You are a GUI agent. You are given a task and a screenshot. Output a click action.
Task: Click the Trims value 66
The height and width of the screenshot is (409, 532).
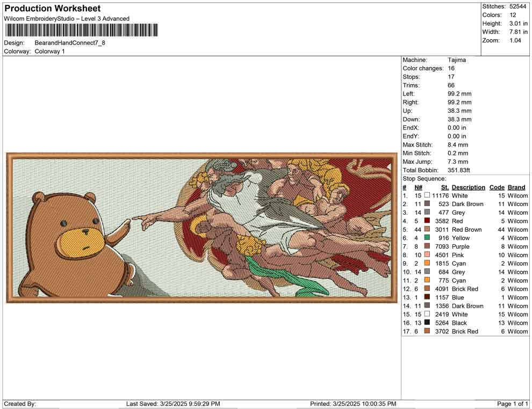(451, 85)
